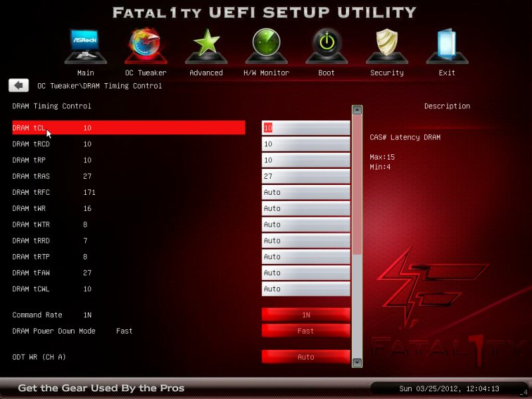Switch to the Exit tab label

[447, 72]
